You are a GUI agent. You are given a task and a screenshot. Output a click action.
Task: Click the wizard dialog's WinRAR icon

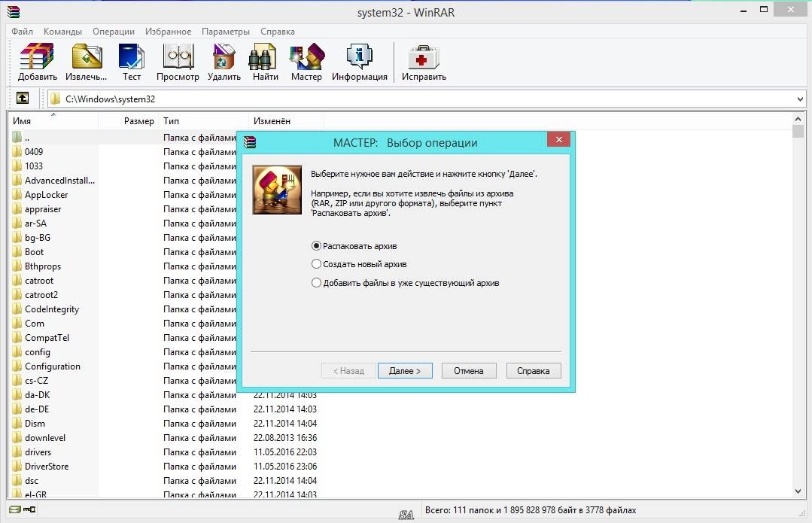tap(250, 142)
